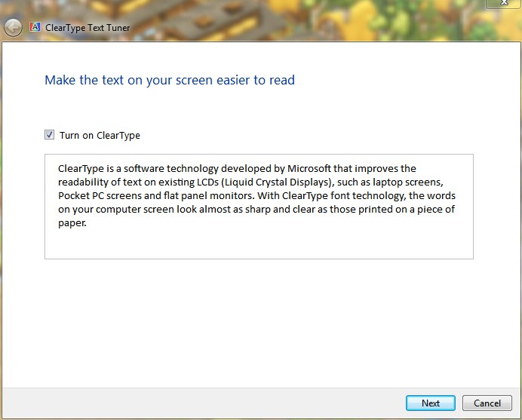Screen dimensions: 522x420
Task: Click the heading "Make the text on your screen easier to read"
Action: [x=170, y=80]
